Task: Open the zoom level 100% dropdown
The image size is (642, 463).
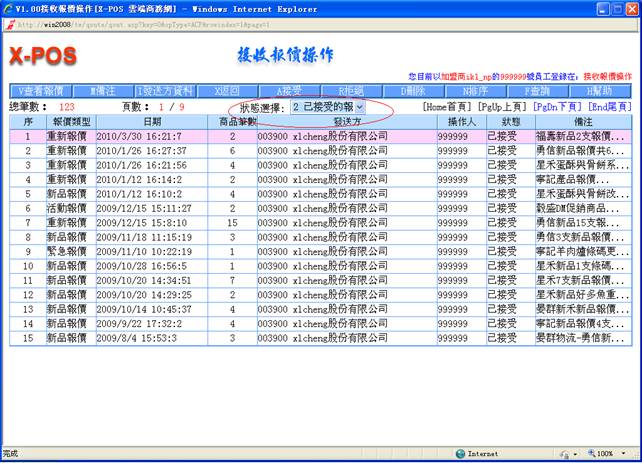Action: (609, 454)
